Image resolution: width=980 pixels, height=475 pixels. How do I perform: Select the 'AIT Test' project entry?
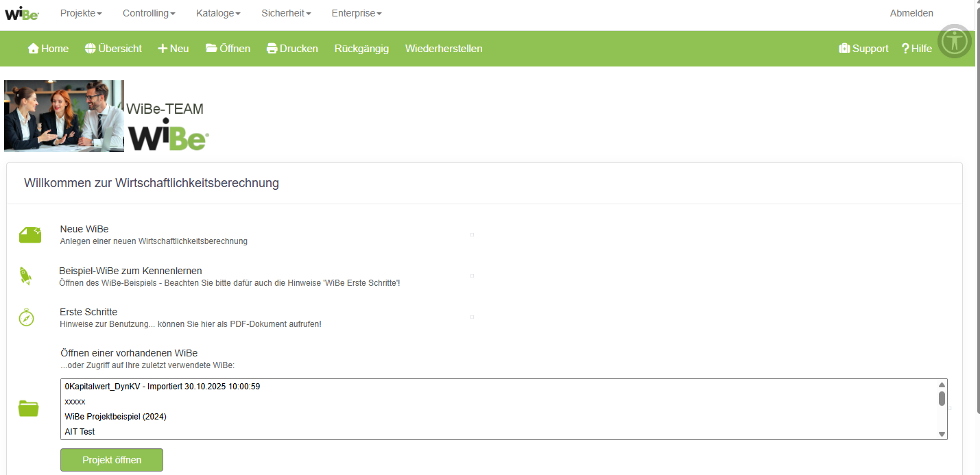pos(80,432)
